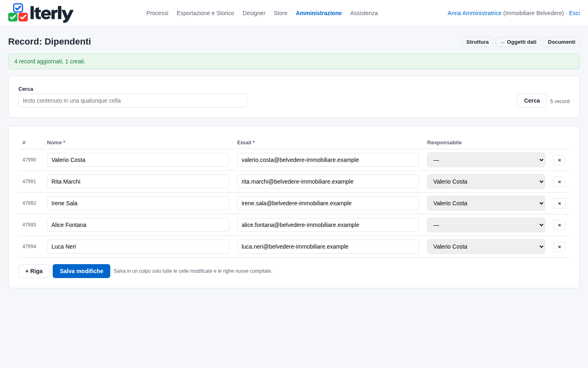Edit the name field Luca Neri
588x368 pixels.
coord(138,247)
